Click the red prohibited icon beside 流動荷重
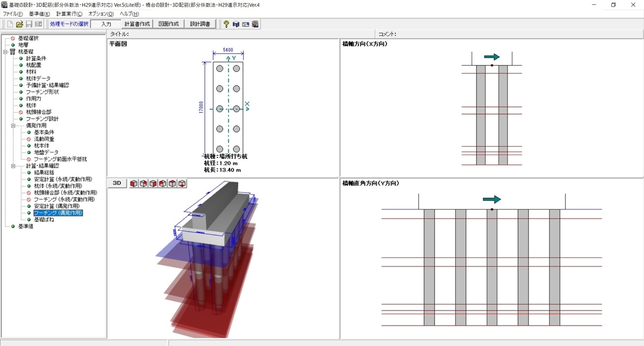Viewport: 644px width, 346px height. 29,139
